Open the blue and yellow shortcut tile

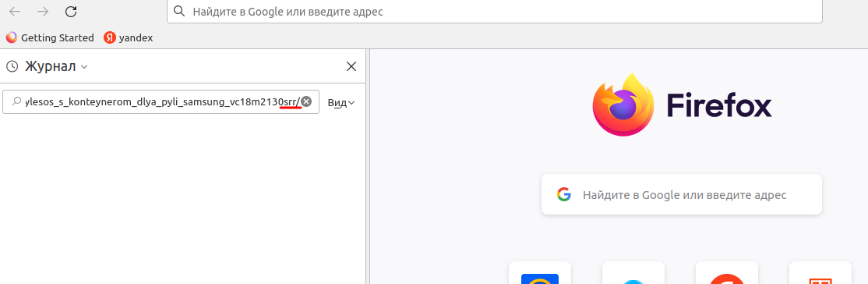tap(540, 273)
